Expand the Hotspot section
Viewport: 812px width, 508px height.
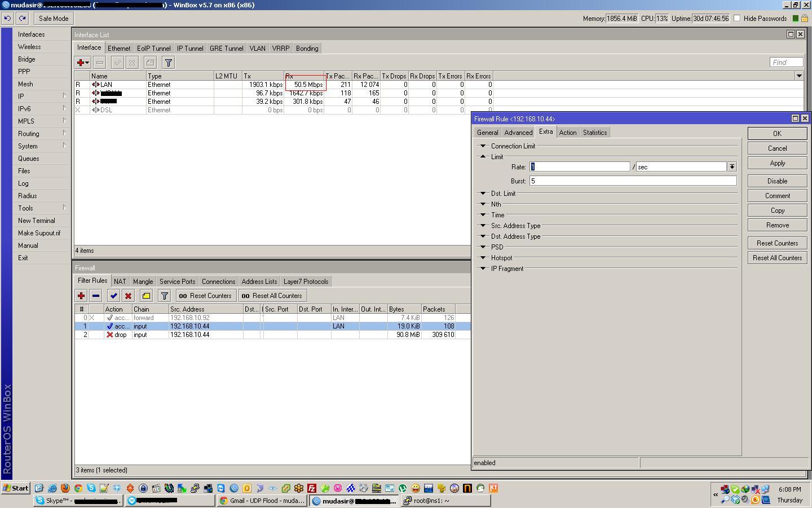tap(483, 258)
